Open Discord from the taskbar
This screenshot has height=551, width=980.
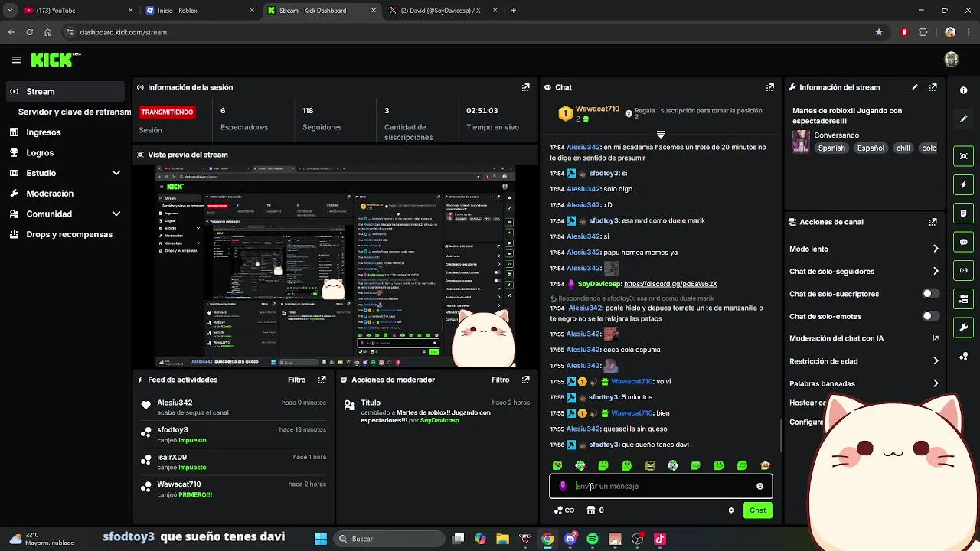[x=570, y=539]
